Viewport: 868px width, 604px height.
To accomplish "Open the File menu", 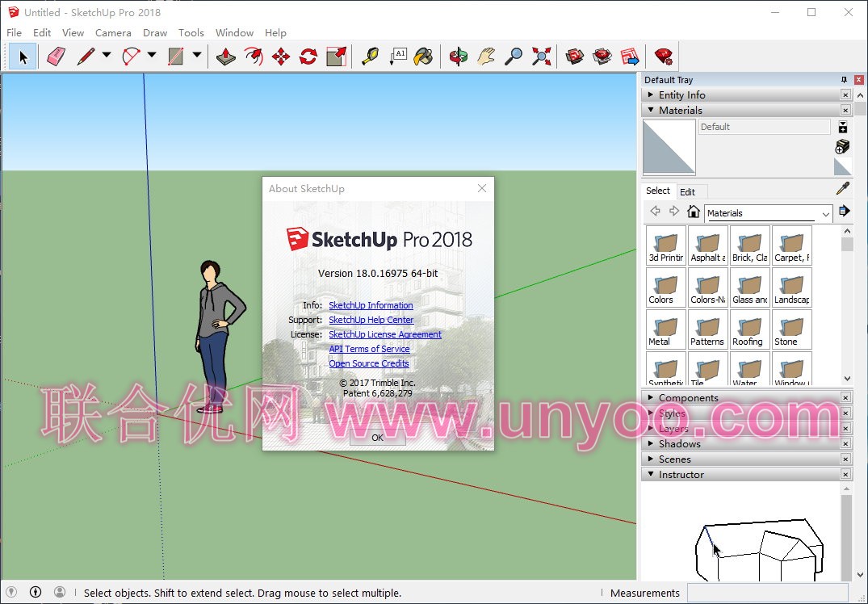I will (x=14, y=32).
